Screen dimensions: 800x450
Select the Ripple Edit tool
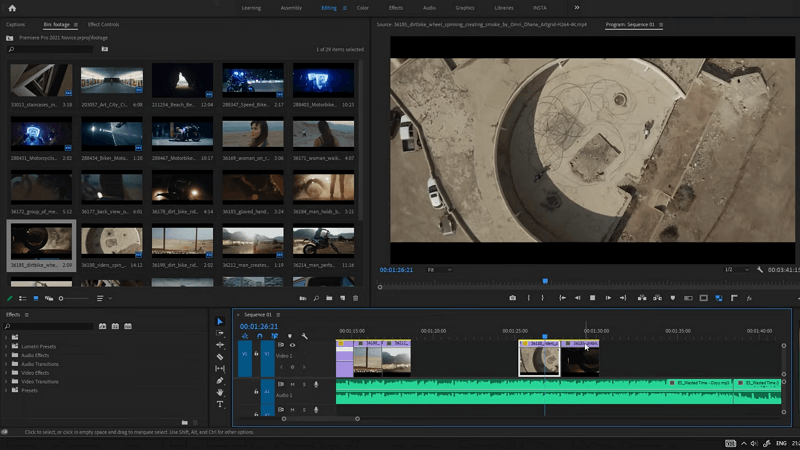pyautogui.click(x=220, y=345)
